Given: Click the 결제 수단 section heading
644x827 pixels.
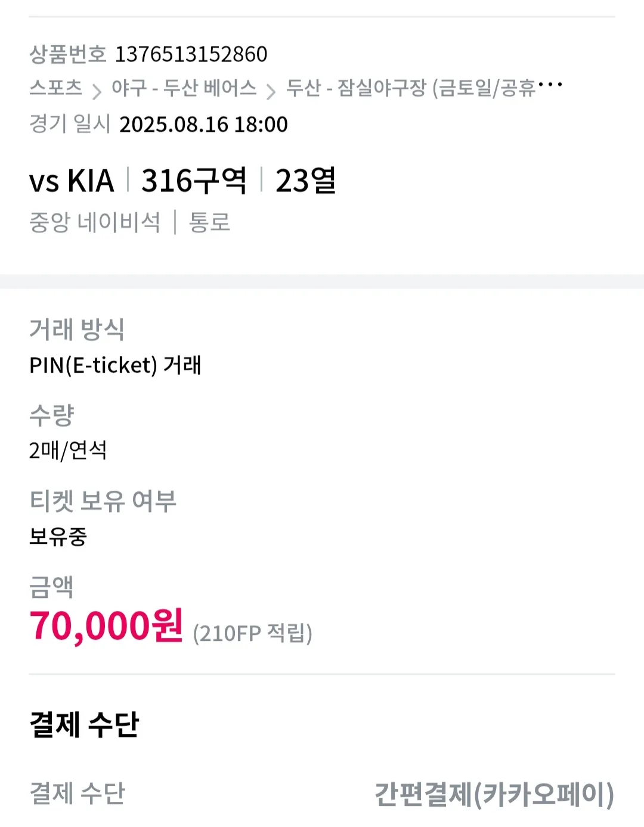Looking at the screenshot, I should click(84, 724).
